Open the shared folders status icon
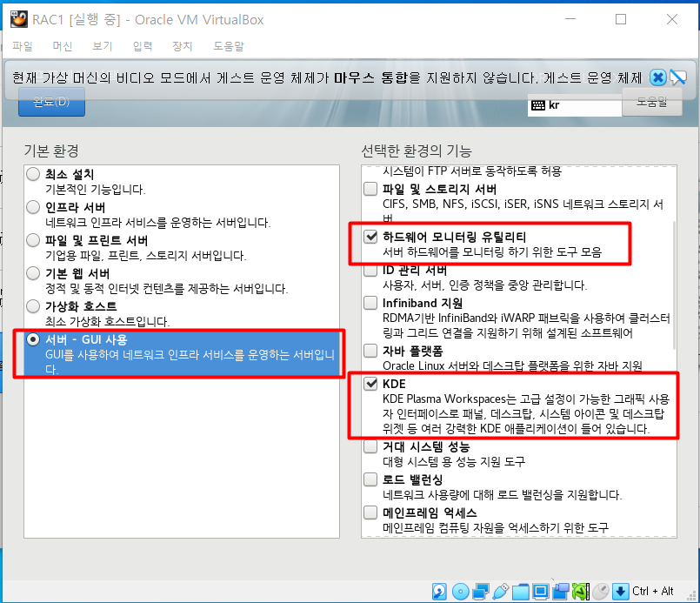 pyautogui.click(x=521, y=592)
